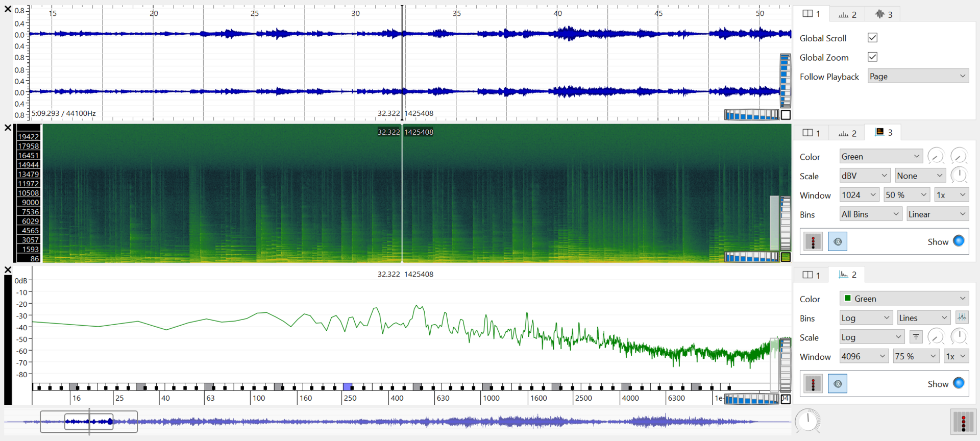980x441 pixels.
Task: Open the All Bins dropdown
Action: coord(870,214)
